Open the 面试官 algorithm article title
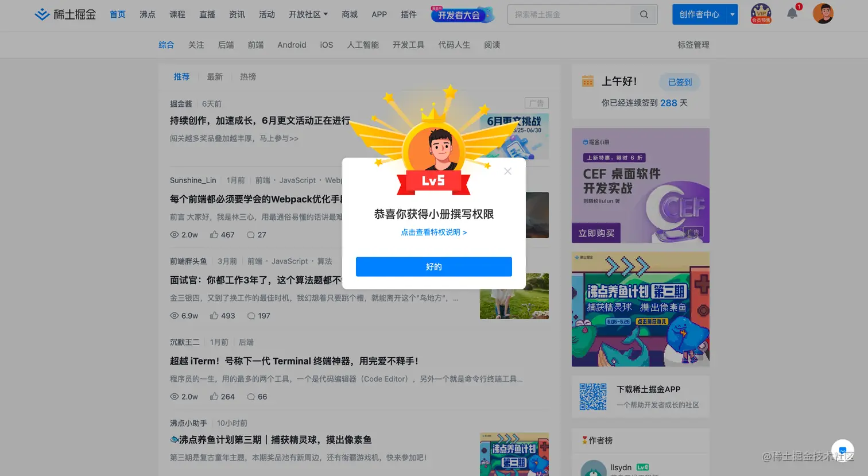Screen dimensions: 868x476 point(256,280)
